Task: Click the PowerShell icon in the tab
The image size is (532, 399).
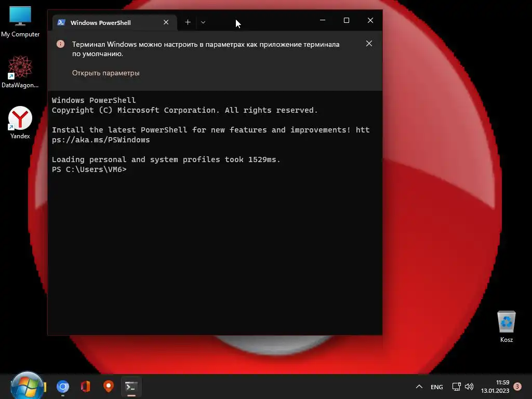Action: [61, 22]
